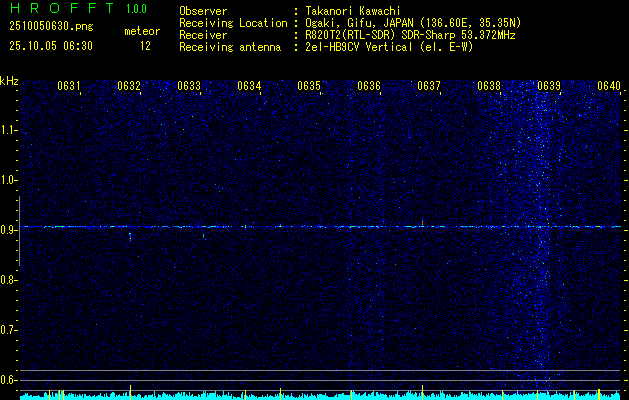Click the green meteor label
629x400 pixels.
(142, 31)
